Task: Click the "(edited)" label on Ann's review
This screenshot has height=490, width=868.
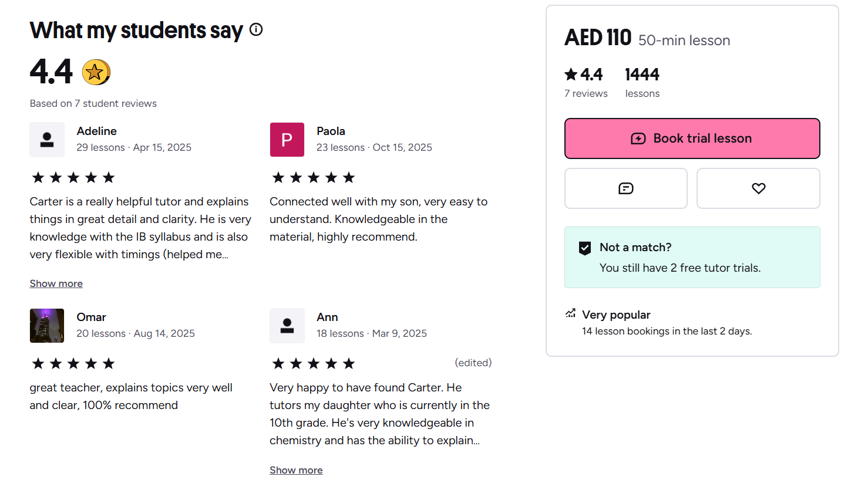Action: pyautogui.click(x=473, y=363)
